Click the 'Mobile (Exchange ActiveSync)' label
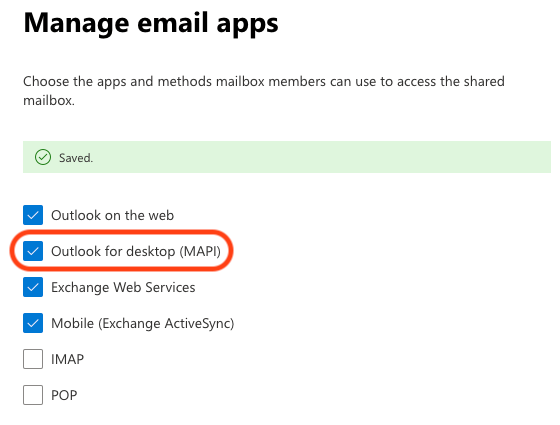This screenshot has width=560, height=425. point(143,324)
